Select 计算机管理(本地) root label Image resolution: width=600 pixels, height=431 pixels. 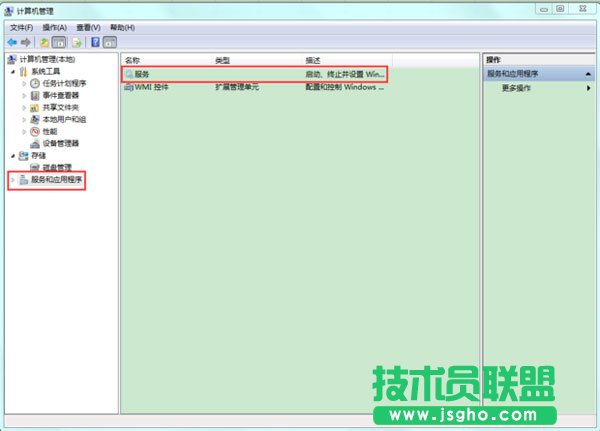click(x=47, y=59)
